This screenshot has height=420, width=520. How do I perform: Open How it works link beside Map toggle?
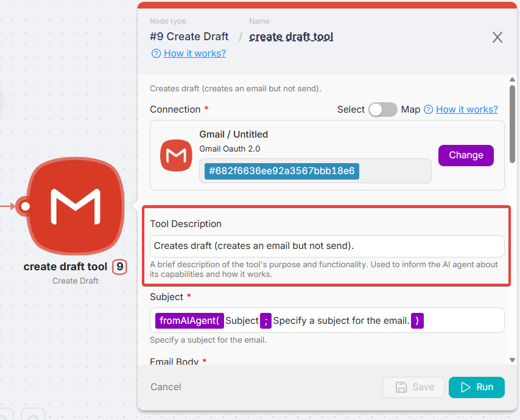(466, 110)
